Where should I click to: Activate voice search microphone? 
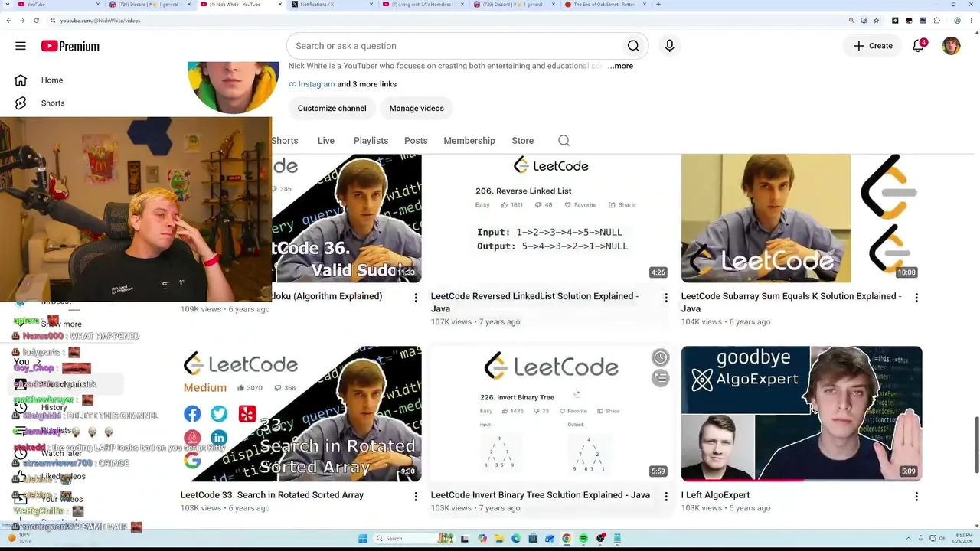[669, 46]
